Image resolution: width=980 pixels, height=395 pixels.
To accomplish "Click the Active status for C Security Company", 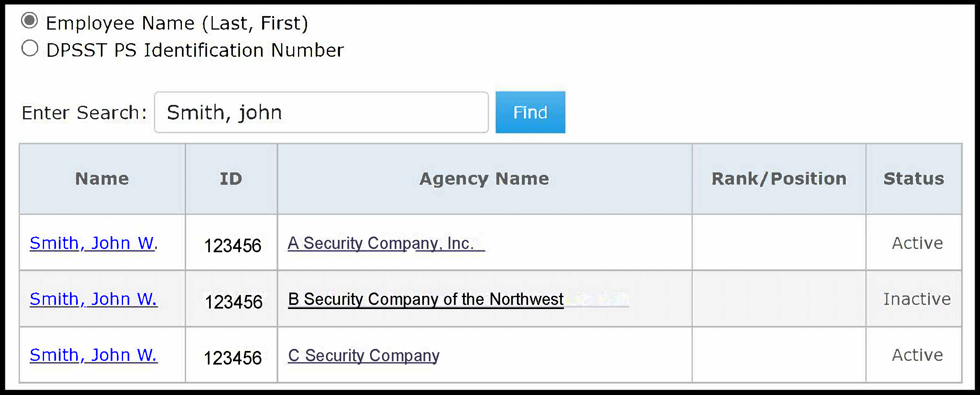I will pos(917,355).
